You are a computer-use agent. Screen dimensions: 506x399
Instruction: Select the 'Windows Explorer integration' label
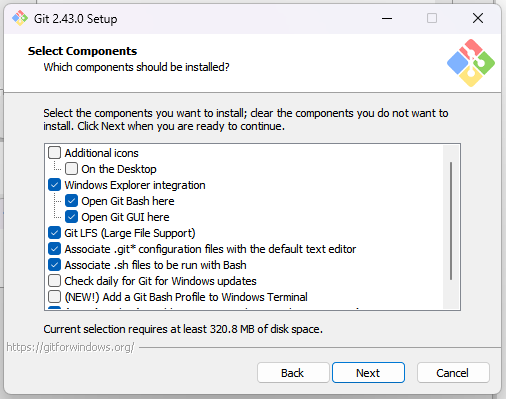pyautogui.click(x=135, y=185)
